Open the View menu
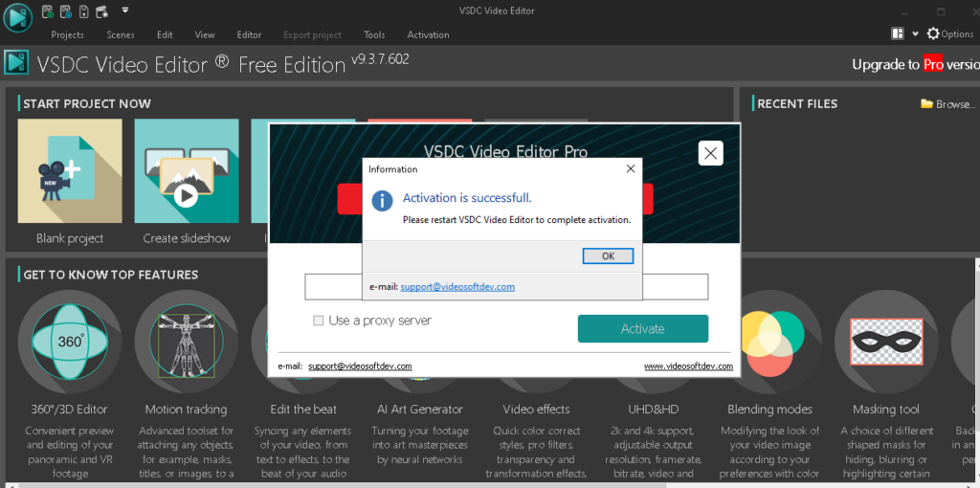 pos(205,35)
